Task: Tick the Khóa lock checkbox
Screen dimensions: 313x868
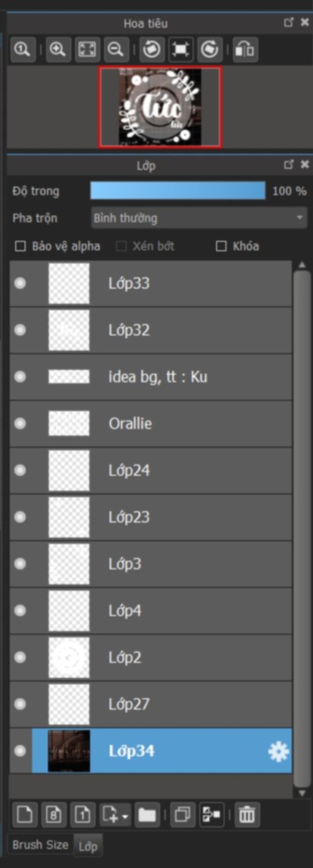Action: pos(221,246)
